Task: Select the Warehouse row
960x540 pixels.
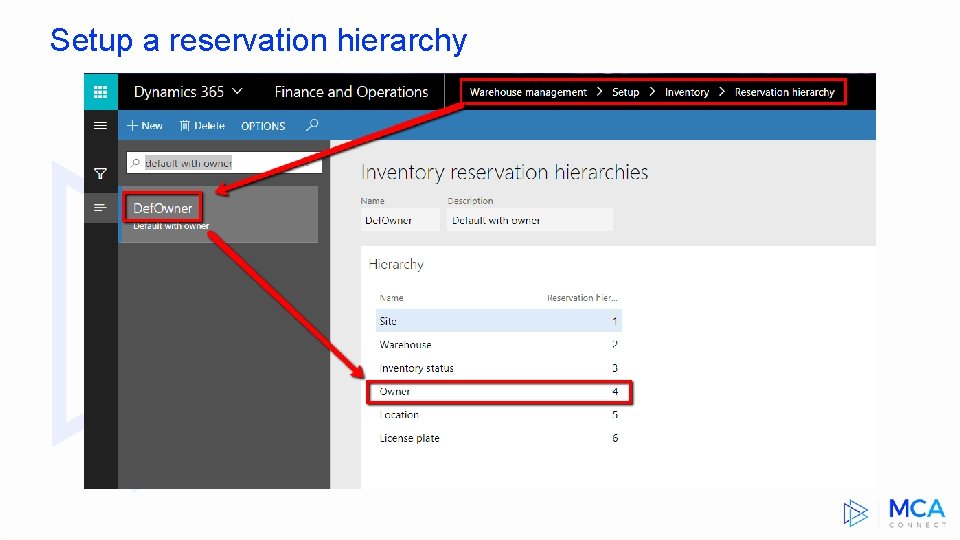Action: [x=498, y=345]
